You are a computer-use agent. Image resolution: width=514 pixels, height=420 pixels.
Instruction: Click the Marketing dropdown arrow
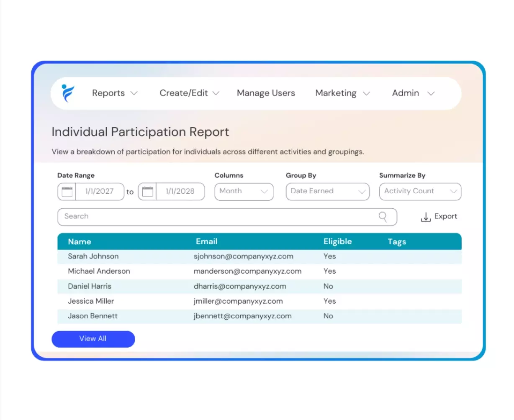pos(367,93)
